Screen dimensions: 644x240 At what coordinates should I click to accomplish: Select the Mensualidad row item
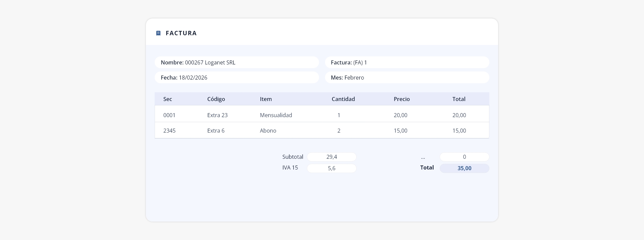point(276,115)
